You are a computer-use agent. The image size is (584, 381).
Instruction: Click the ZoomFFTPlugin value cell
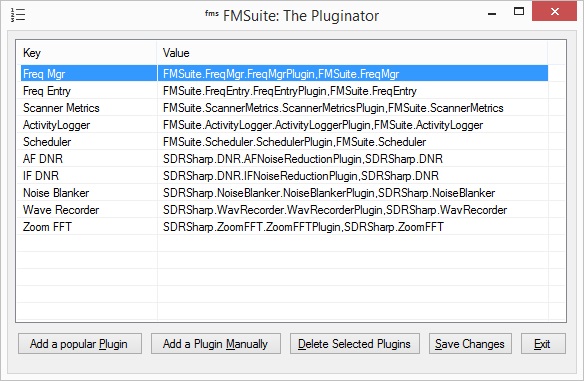pos(303,227)
